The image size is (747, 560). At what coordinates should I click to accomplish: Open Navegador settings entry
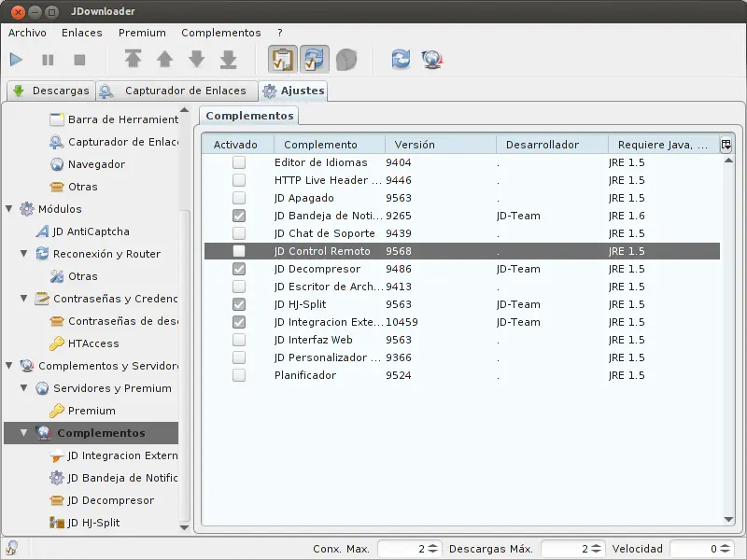click(x=88, y=164)
